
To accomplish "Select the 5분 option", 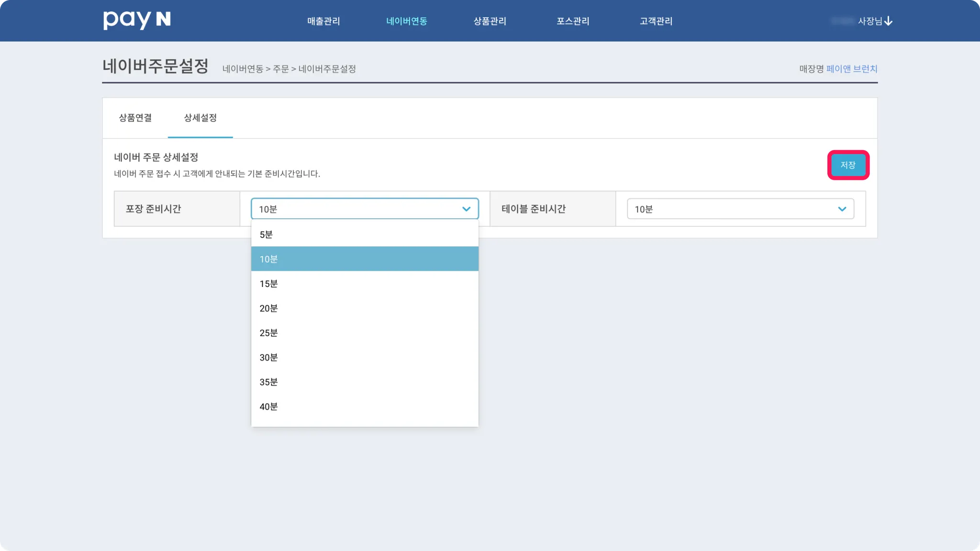I will tap(364, 234).
